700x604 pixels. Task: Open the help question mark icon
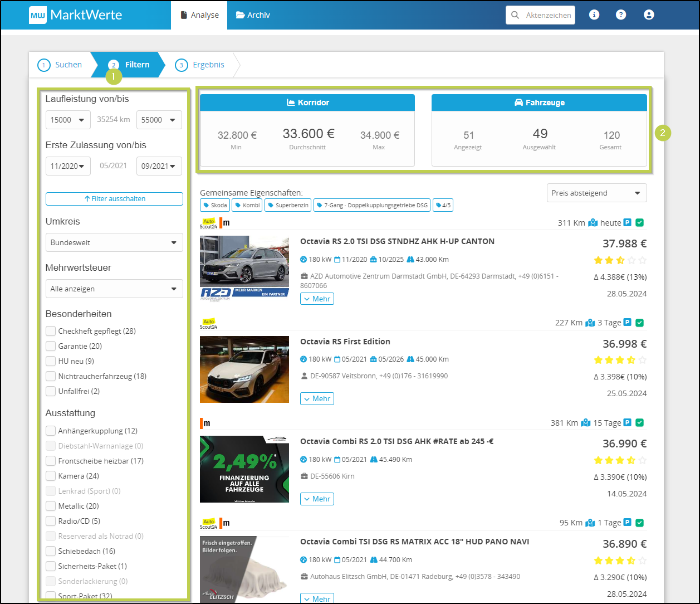(x=621, y=15)
